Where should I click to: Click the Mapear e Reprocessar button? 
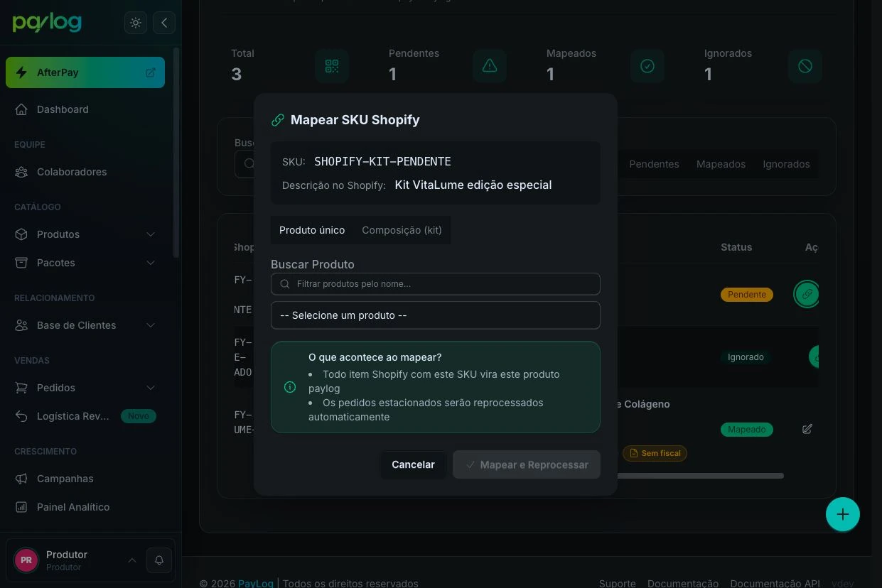click(x=527, y=464)
